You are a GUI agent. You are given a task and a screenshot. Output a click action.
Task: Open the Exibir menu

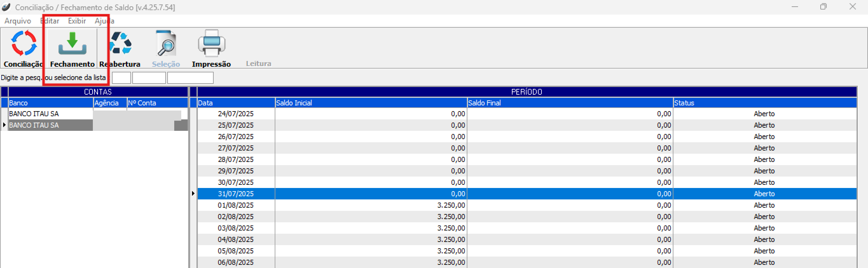point(77,21)
